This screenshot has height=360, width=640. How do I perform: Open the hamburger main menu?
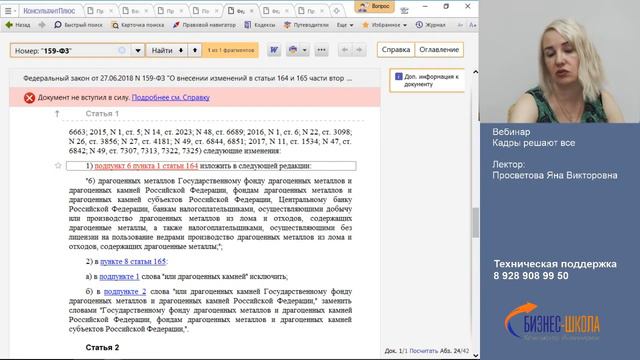(x=8, y=11)
